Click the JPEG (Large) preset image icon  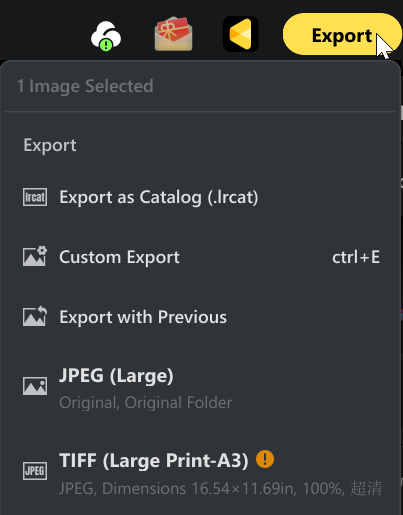pos(35,386)
